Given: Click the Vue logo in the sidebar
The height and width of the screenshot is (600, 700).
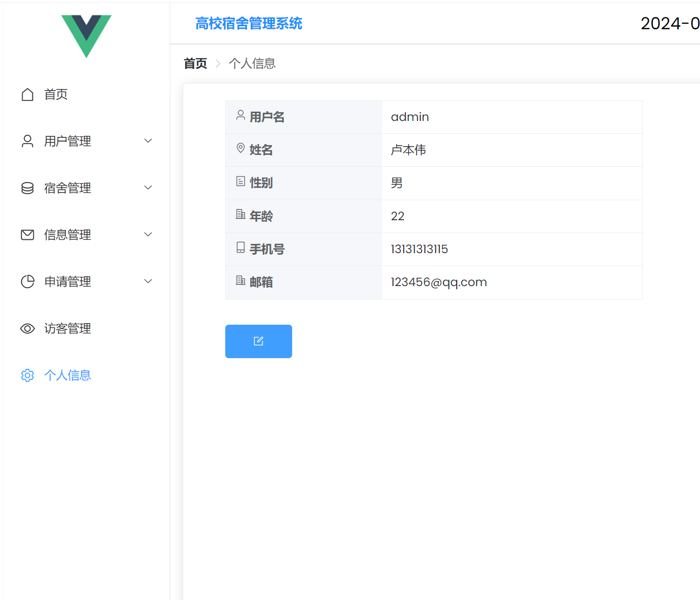Looking at the screenshot, I should point(86,36).
